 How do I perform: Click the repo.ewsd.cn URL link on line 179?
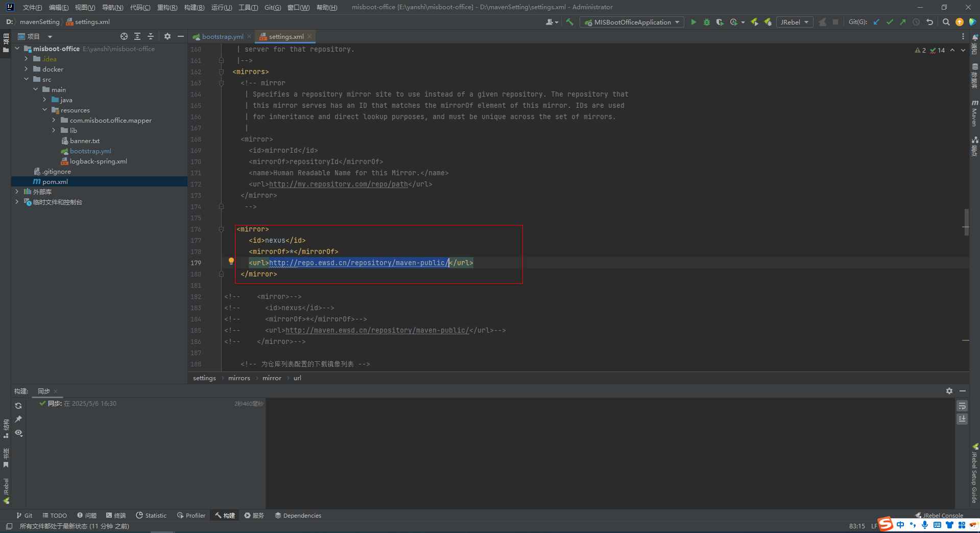coord(358,263)
